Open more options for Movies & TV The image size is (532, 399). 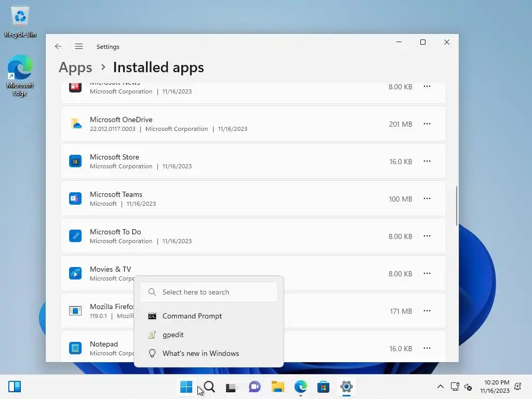coord(427,273)
